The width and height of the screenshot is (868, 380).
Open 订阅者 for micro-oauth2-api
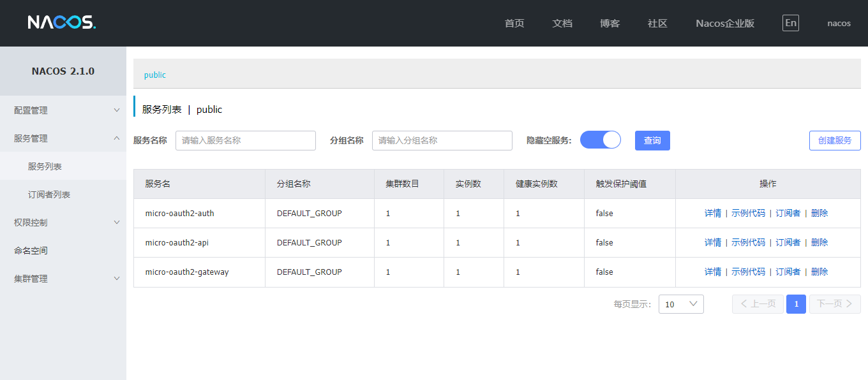pos(788,242)
